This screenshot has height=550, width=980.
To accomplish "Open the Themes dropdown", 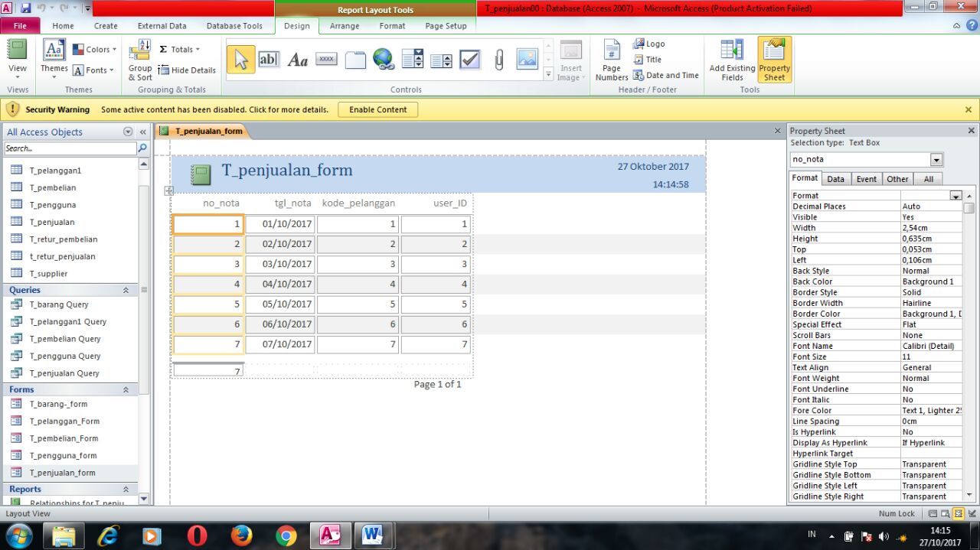I will click(54, 59).
